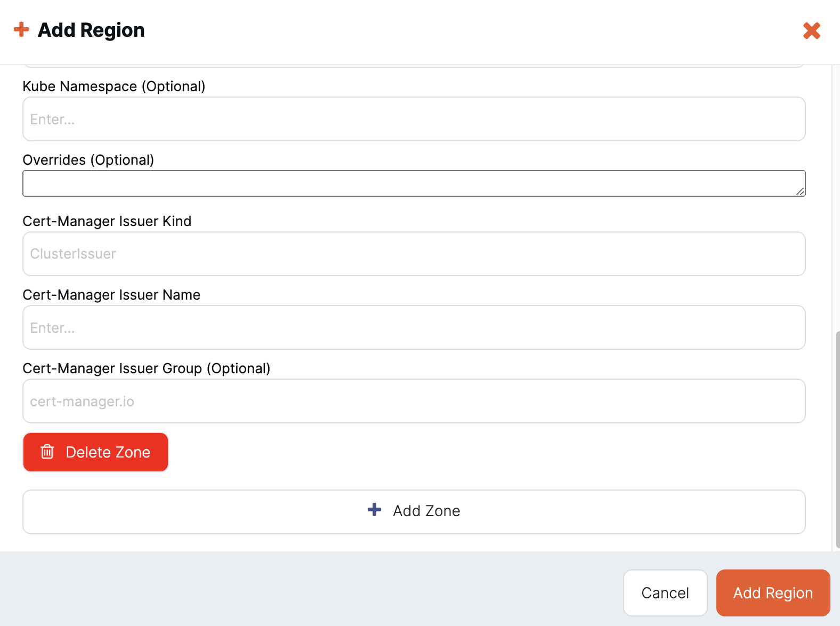This screenshot has width=840, height=626.
Task: Click the Cert-Manager Issuer Name input
Action: (x=414, y=327)
